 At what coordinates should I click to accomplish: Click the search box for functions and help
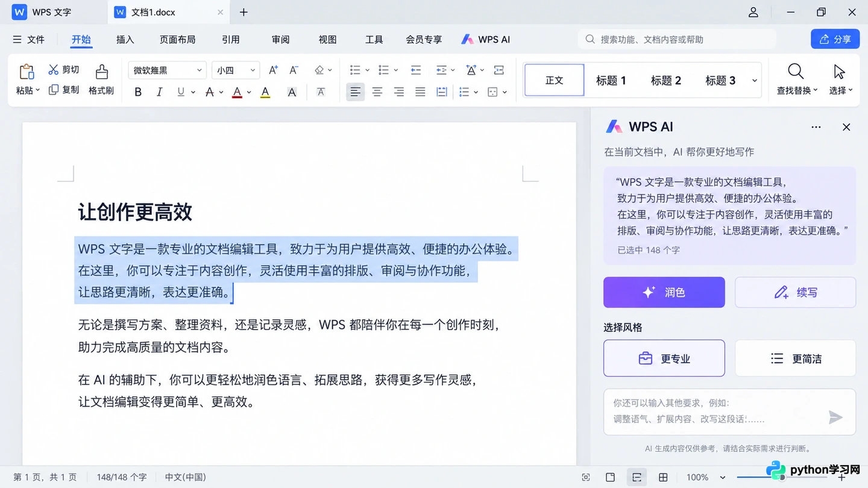(x=678, y=39)
